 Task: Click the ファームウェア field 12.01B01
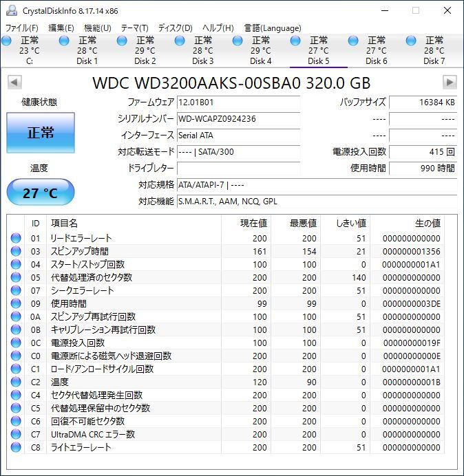(x=238, y=102)
